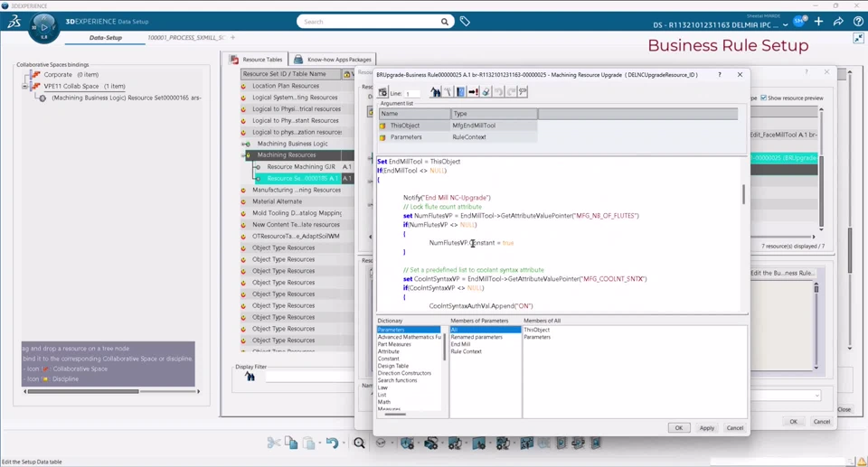
Task: Click the zoom magnifier icon in bottom toolbar
Action: (x=359, y=443)
